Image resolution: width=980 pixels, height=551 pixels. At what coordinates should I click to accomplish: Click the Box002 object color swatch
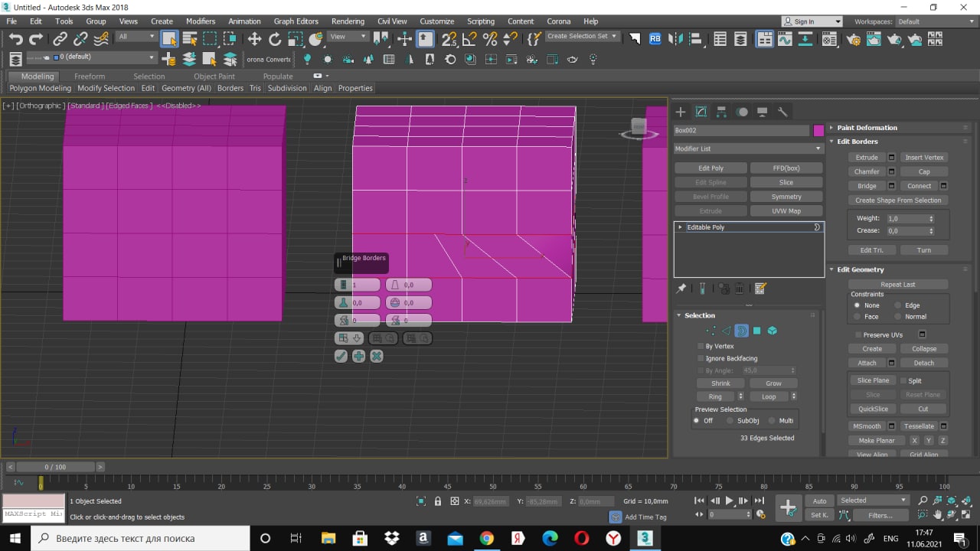[818, 131]
